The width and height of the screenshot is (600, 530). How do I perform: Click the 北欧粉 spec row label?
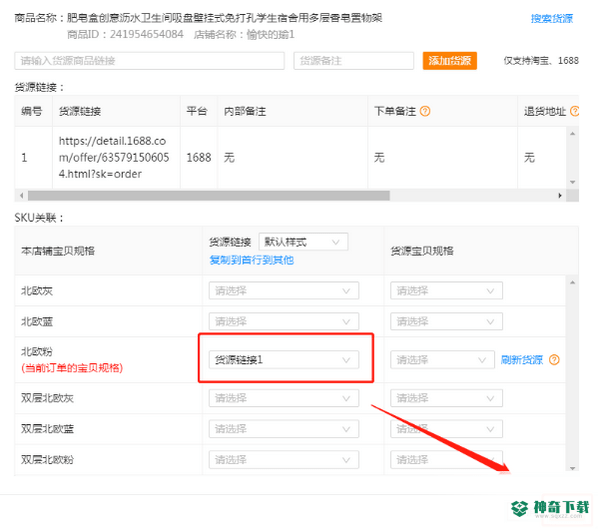point(37,351)
